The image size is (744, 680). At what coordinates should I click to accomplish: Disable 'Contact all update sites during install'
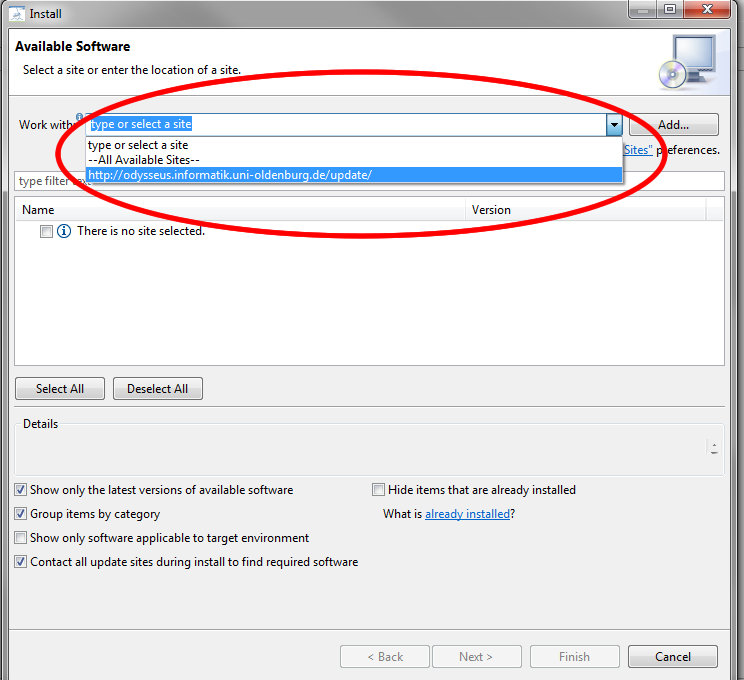[x=21, y=562]
